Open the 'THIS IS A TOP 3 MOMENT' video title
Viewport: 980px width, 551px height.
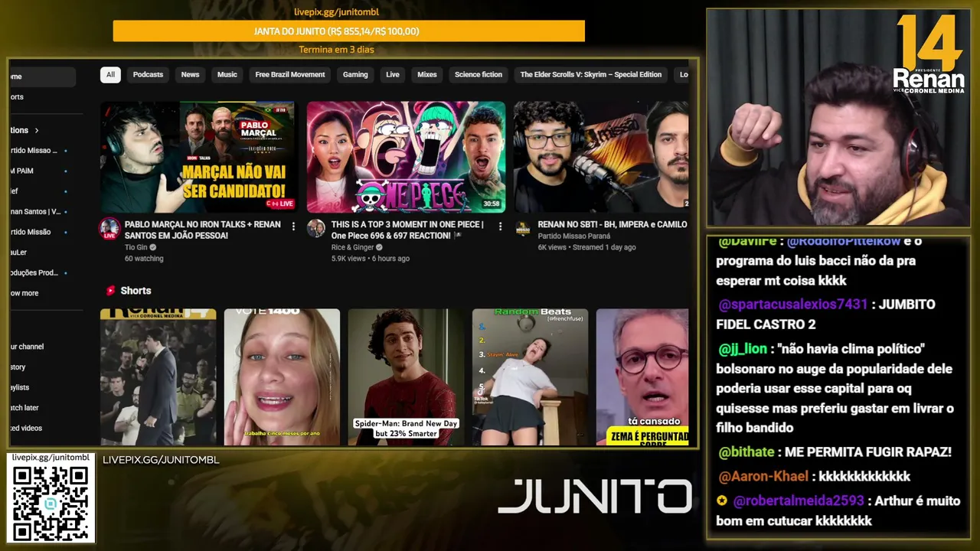click(x=408, y=230)
